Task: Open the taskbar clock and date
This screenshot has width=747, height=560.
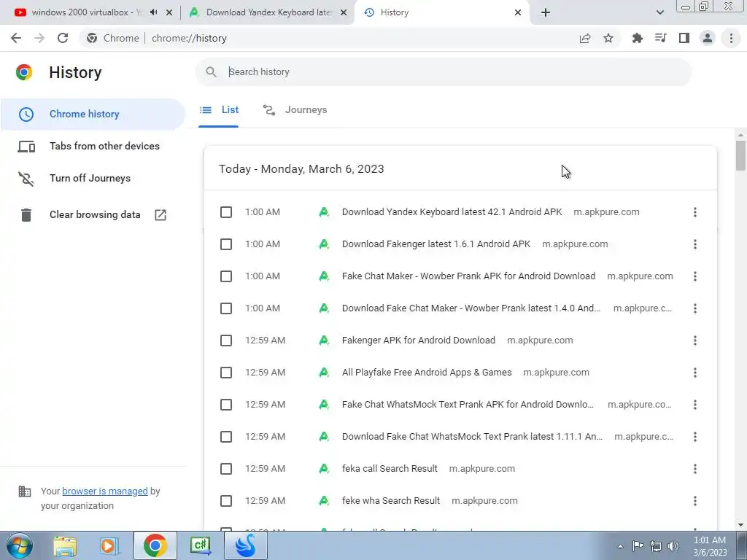Action: (x=710, y=546)
